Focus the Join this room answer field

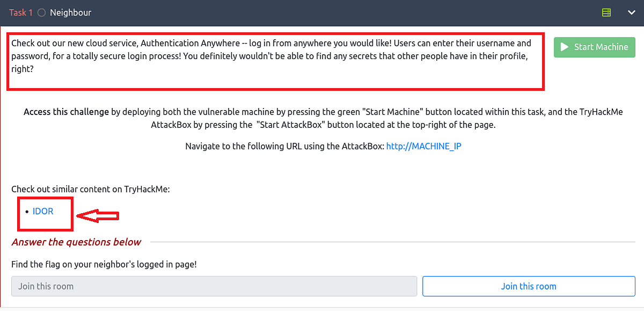214,286
